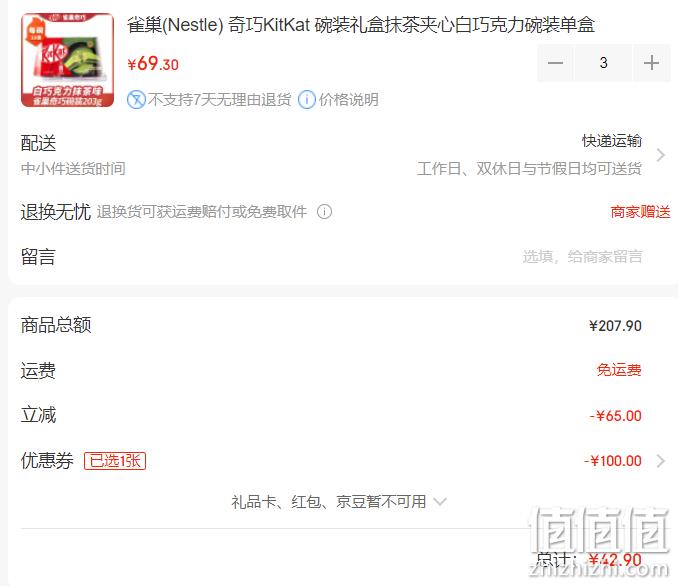Expand the 优惠券 coupon chevron arrow
Image resolution: width=678 pixels, height=586 pixels.
point(660,461)
